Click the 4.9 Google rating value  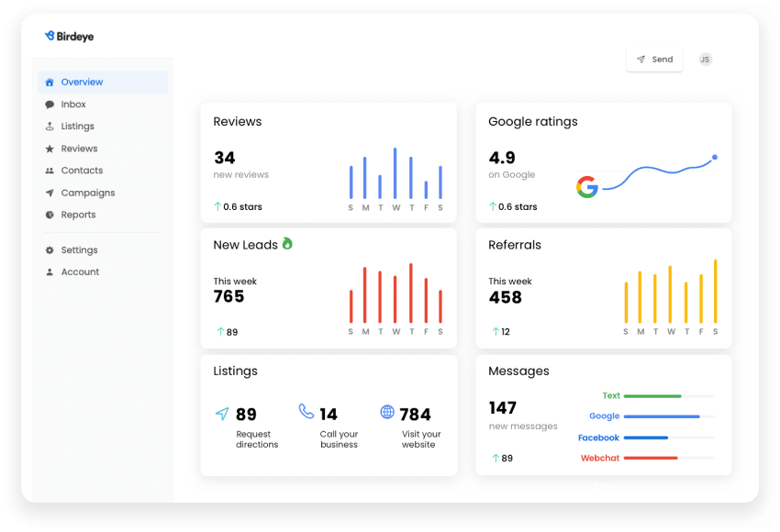point(502,158)
